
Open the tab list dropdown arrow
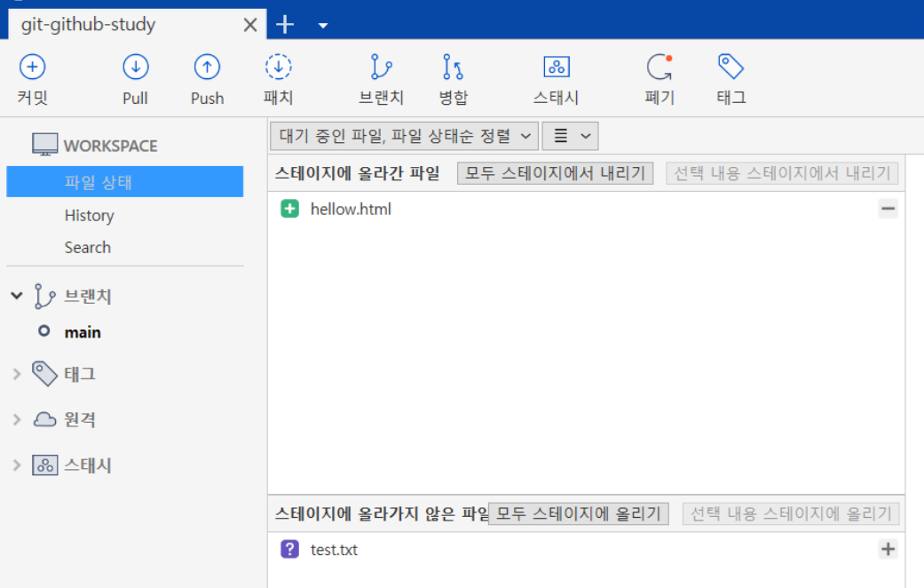click(x=323, y=26)
